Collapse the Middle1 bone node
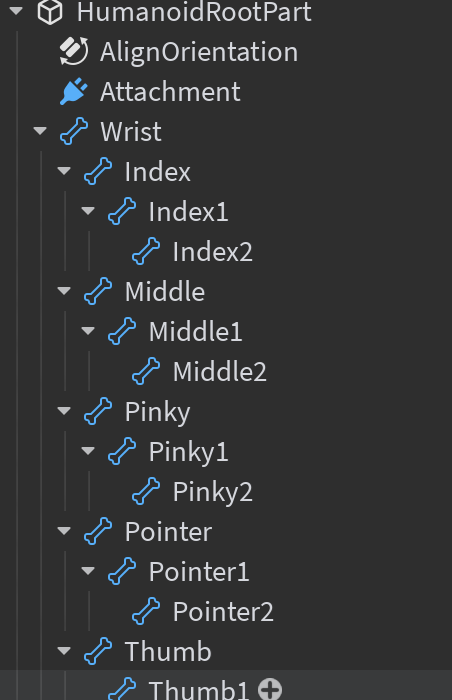452x700 pixels. pyautogui.click(x=88, y=331)
